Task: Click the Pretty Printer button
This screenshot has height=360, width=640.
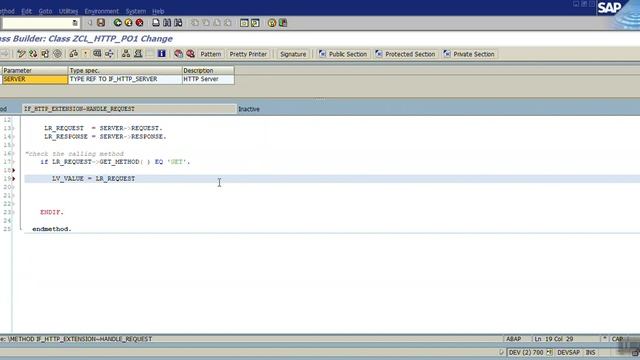Action: [x=248, y=54]
